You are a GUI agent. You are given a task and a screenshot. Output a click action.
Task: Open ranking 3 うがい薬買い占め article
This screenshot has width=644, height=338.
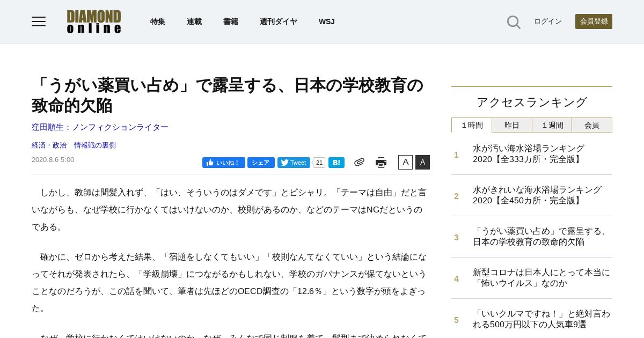click(x=541, y=237)
